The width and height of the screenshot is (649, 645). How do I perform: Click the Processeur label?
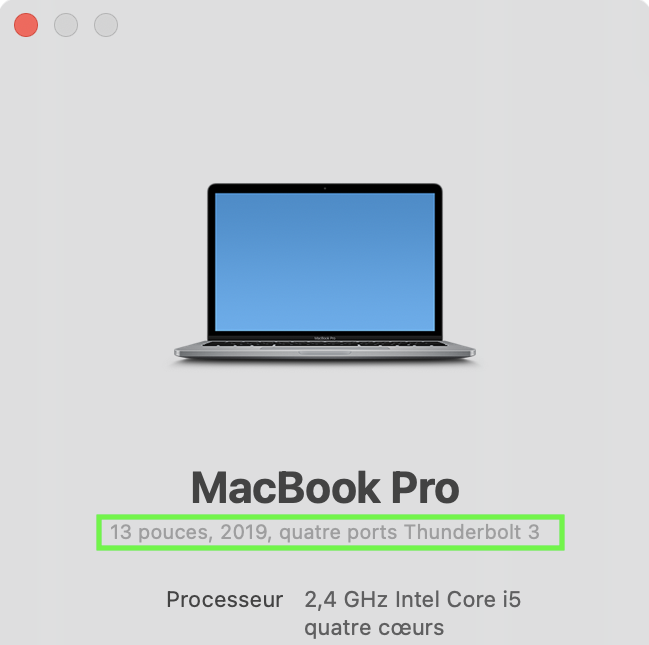tap(225, 599)
